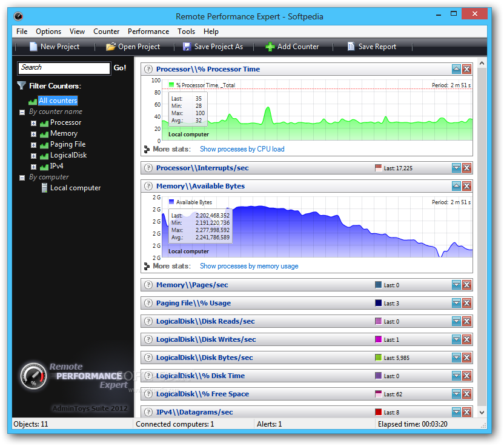The width and height of the screenshot is (504, 446).
Task: Select Local computer in the tree
Action: (75, 188)
